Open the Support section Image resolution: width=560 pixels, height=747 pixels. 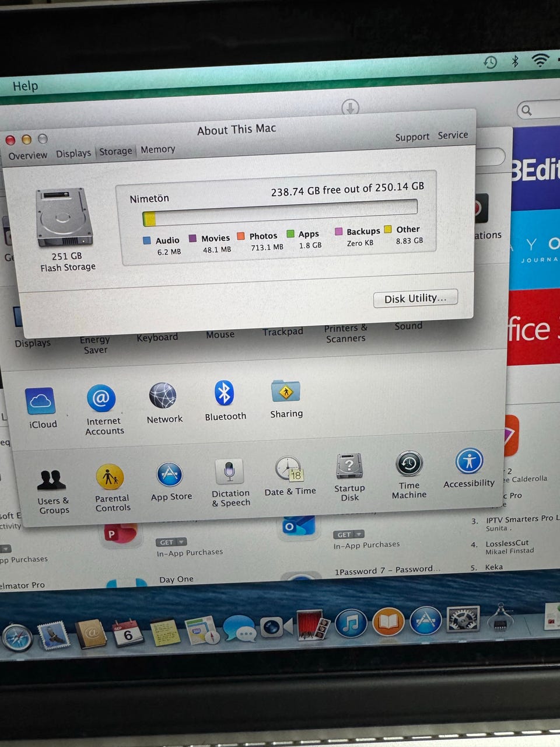pyautogui.click(x=412, y=137)
